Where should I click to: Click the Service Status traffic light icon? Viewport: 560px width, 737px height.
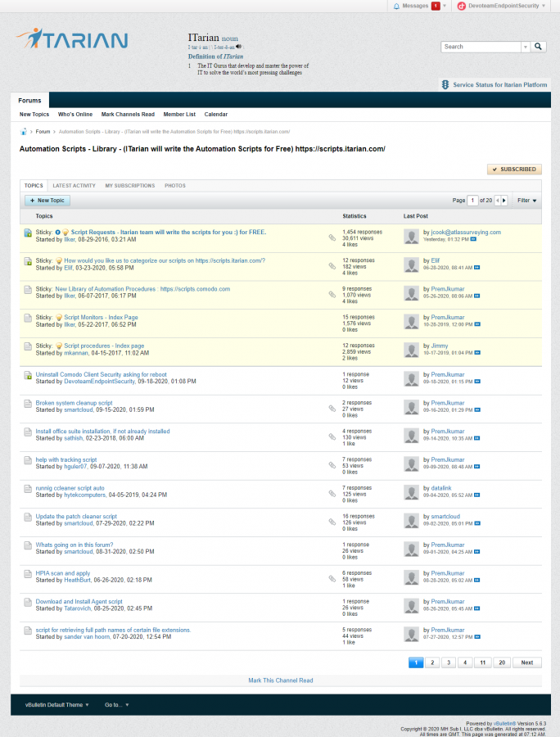[445, 84]
